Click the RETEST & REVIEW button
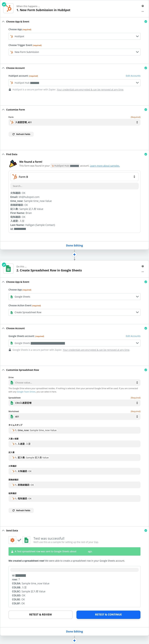 coord(40,615)
